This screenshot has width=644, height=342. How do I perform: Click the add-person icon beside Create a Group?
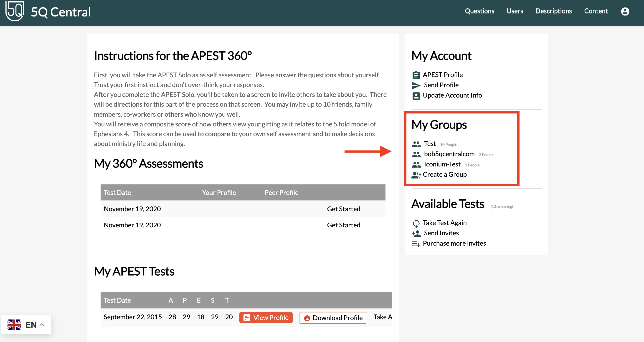pyautogui.click(x=416, y=175)
